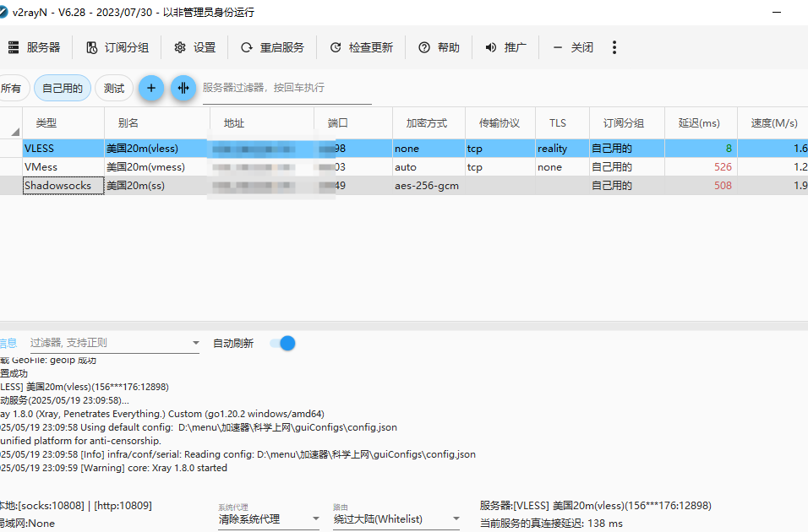This screenshot has height=532, width=808.
Task: Select the 自己用的 group chip
Action: [x=63, y=88]
